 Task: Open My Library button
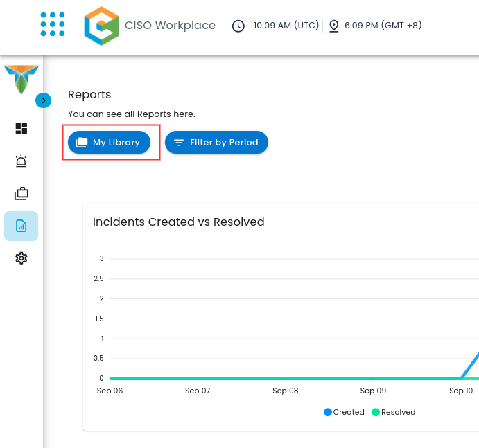(109, 142)
